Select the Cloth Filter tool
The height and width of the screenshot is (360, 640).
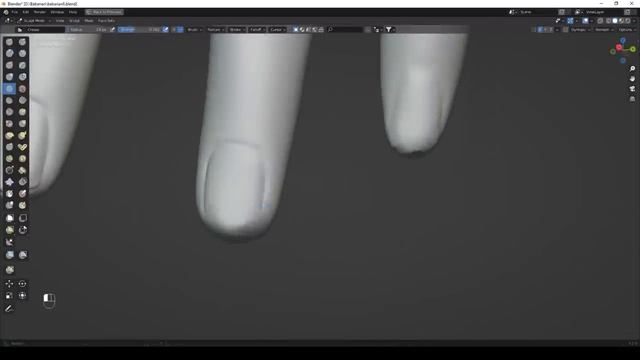pos(22,255)
